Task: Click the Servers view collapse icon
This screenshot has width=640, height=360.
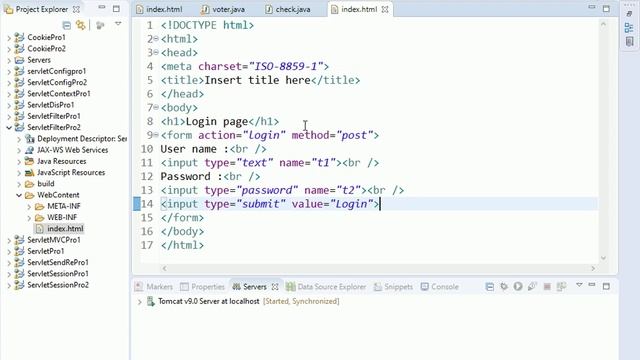Action: click(489, 287)
